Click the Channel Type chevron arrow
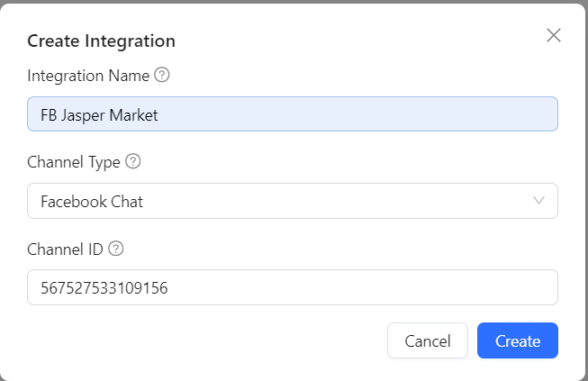The width and height of the screenshot is (588, 381). coord(539,201)
